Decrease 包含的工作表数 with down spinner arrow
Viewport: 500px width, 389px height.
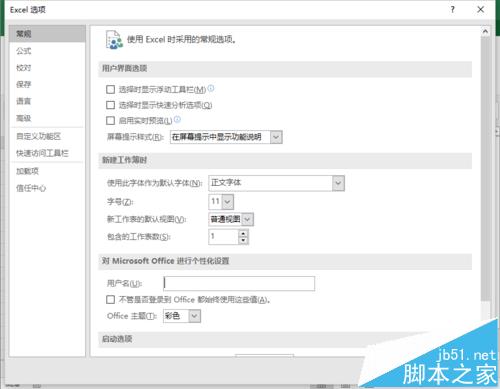pyautogui.click(x=244, y=240)
